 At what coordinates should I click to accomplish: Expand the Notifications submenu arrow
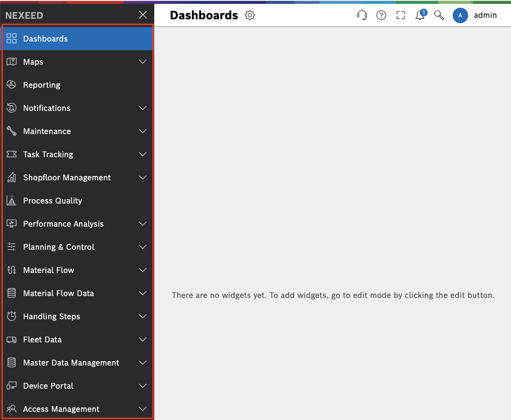pyautogui.click(x=143, y=108)
